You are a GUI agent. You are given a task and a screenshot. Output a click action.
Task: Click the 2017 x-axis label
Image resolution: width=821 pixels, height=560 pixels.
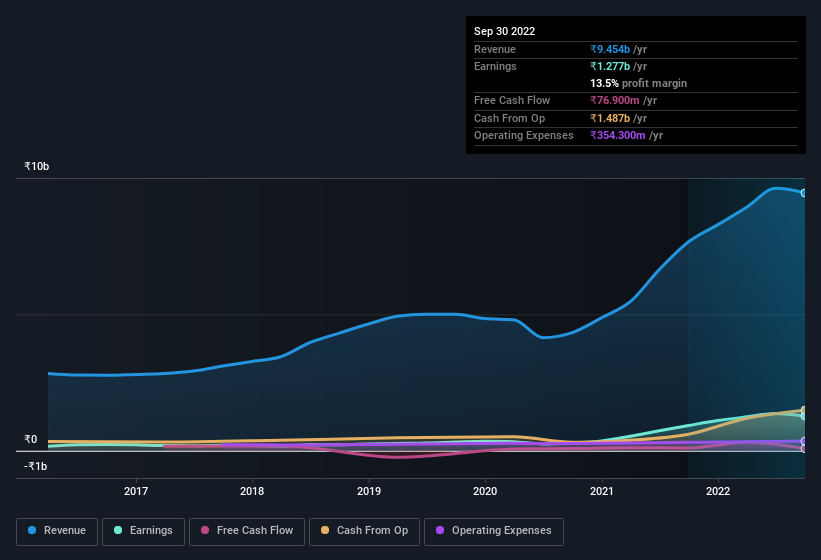coord(136,491)
